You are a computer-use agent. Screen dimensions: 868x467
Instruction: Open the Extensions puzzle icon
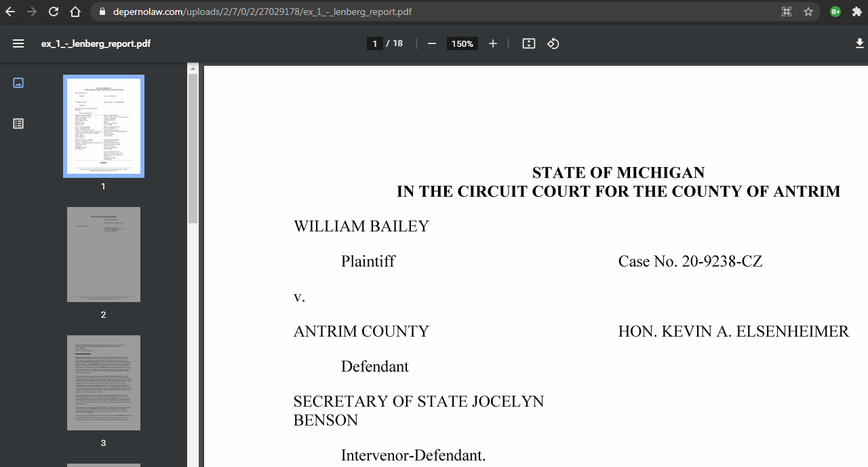coord(856,12)
